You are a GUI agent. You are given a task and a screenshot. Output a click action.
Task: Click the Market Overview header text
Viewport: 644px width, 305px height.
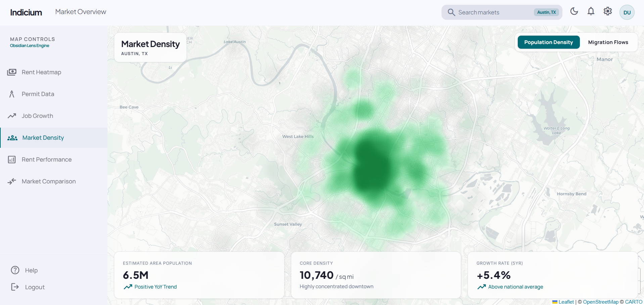point(81,12)
